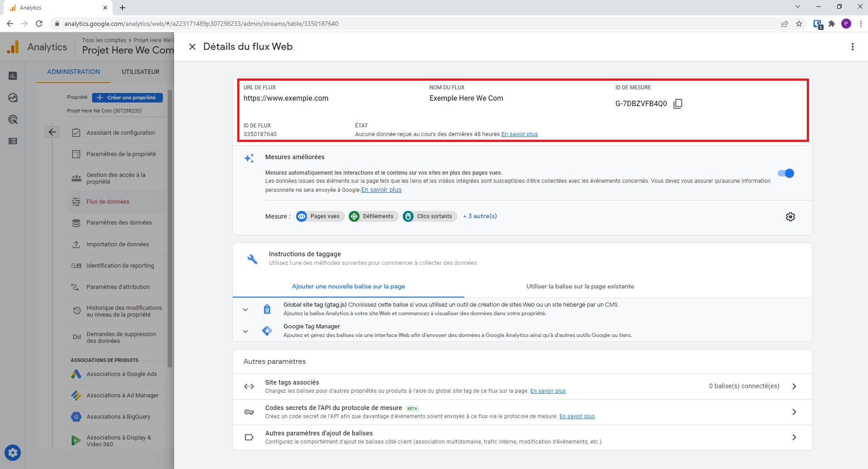Open Configure list icon in left sidebar
The image size is (868, 469).
tap(13, 141)
